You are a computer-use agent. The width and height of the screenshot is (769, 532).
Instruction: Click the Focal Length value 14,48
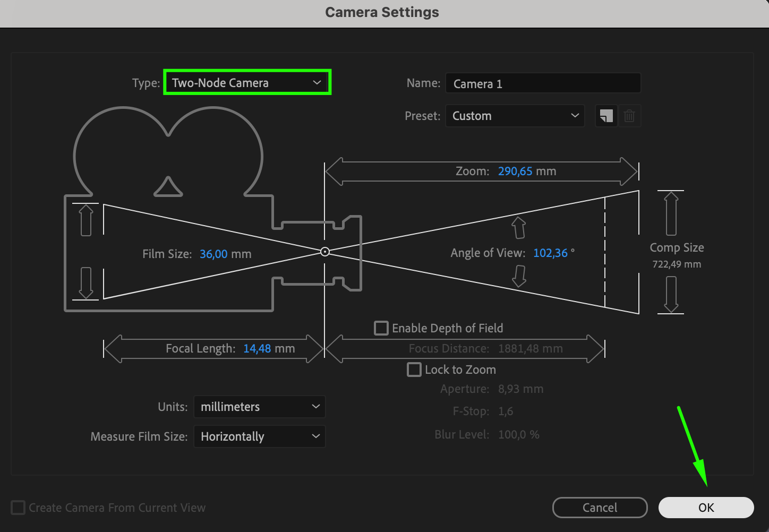(x=257, y=348)
